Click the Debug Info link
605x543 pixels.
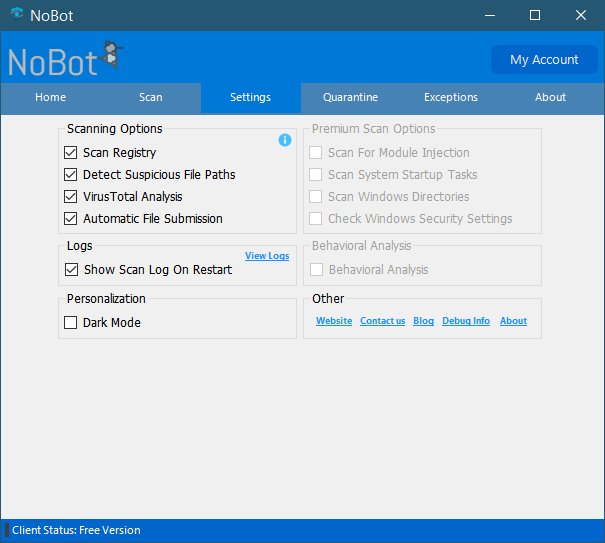(x=466, y=321)
